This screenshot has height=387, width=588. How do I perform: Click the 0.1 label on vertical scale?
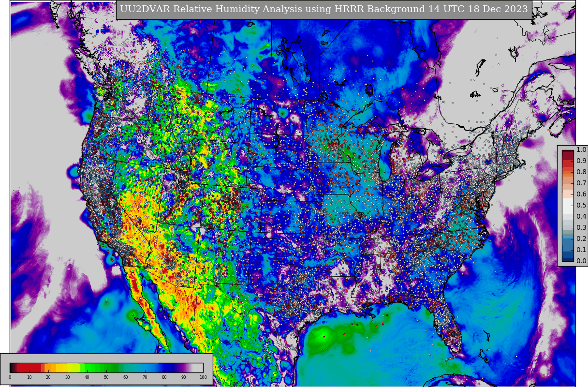click(581, 250)
